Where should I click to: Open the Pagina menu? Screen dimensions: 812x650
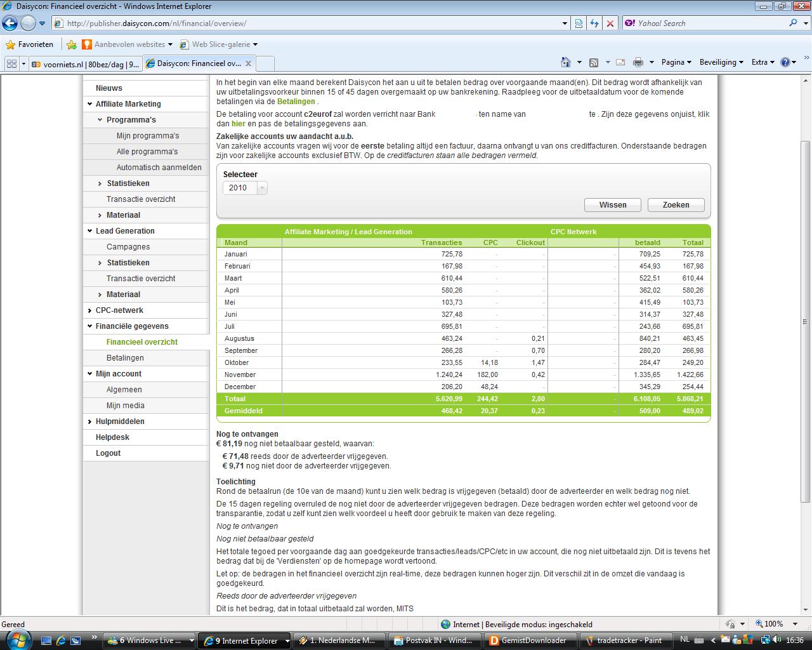pos(676,62)
